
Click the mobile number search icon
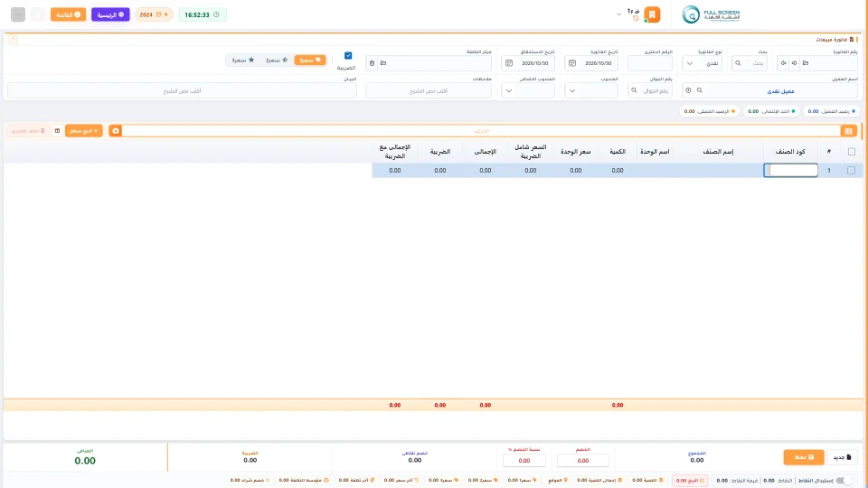point(635,90)
